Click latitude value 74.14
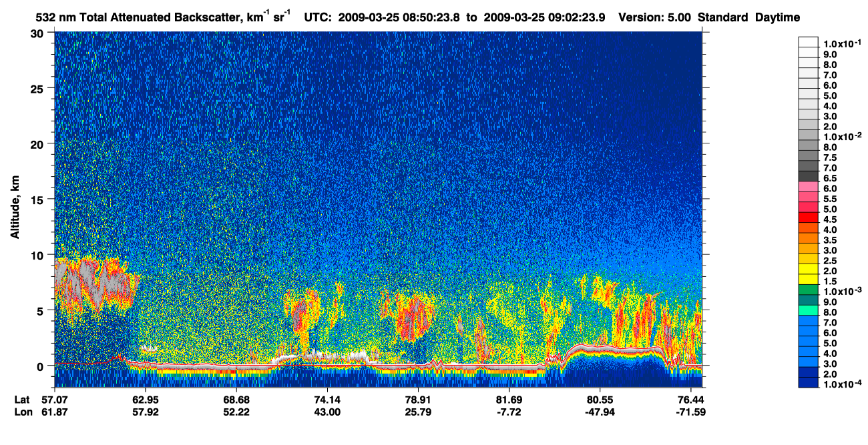This screenshot has height=445, width=868. 327,400
